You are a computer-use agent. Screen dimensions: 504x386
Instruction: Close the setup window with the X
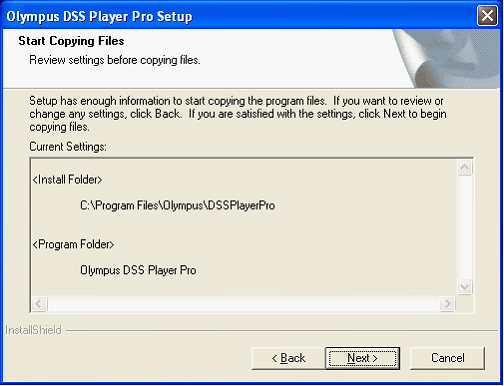pyautogui.click(x=487, y=16)
